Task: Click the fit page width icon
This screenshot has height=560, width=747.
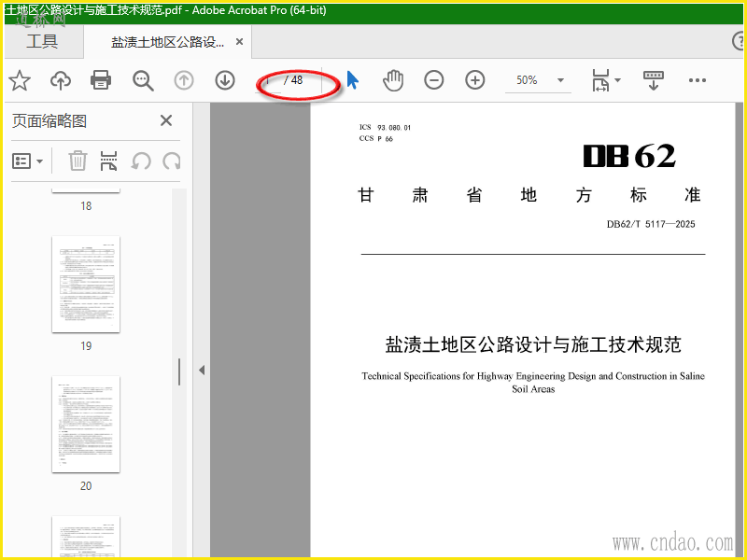Action: tap(600, 80)
